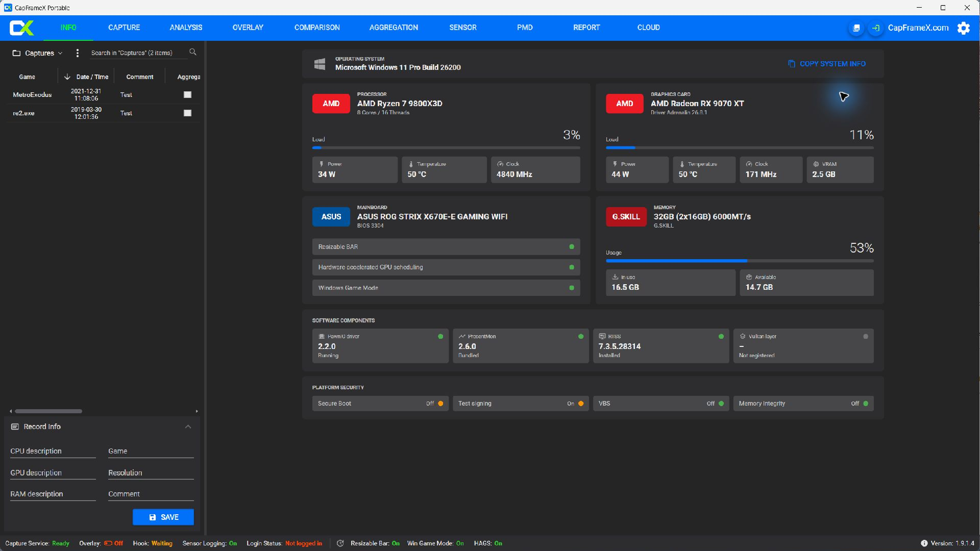Click the Windows Game Mode status indicator
This screenshot has width=980, height=551.
point(572,288)
